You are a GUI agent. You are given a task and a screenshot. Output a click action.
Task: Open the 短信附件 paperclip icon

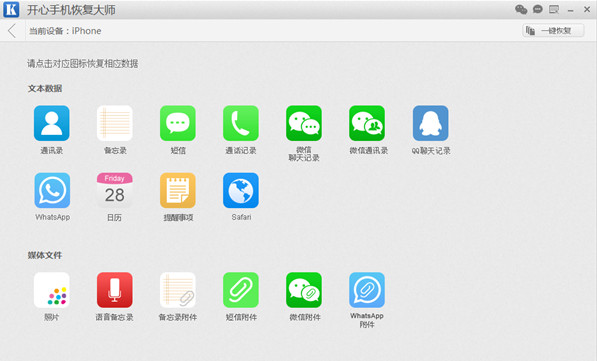click(x=241, y=290)
